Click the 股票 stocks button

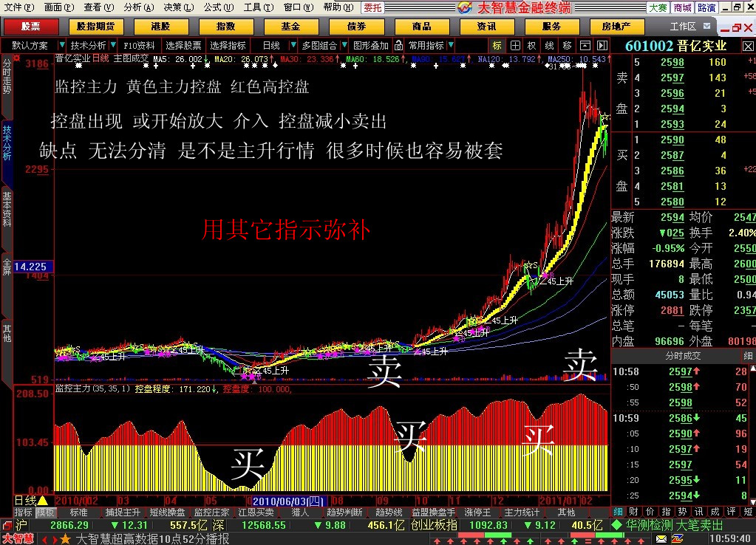point(31,27)
